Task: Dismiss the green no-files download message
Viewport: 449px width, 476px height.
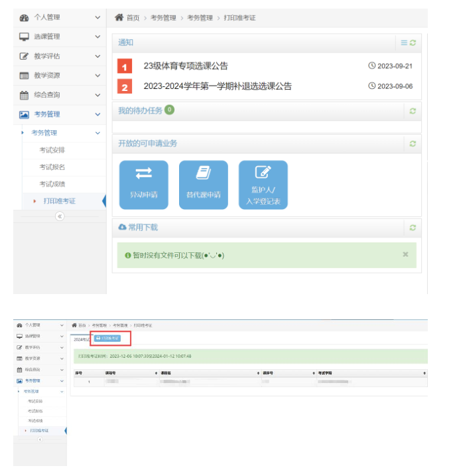Action: pos(405,254)
